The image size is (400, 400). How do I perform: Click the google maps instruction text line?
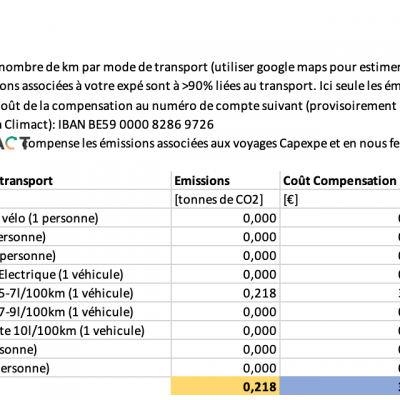200,67
